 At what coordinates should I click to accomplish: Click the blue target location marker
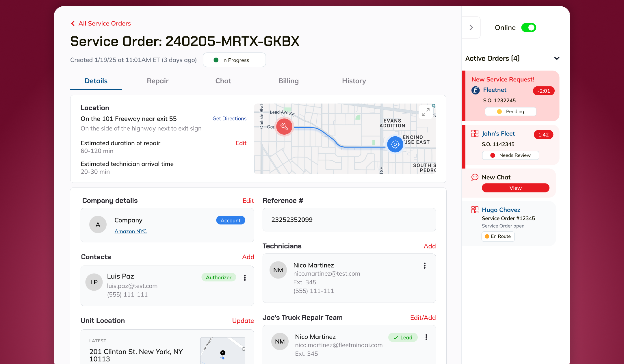point(395,144)
